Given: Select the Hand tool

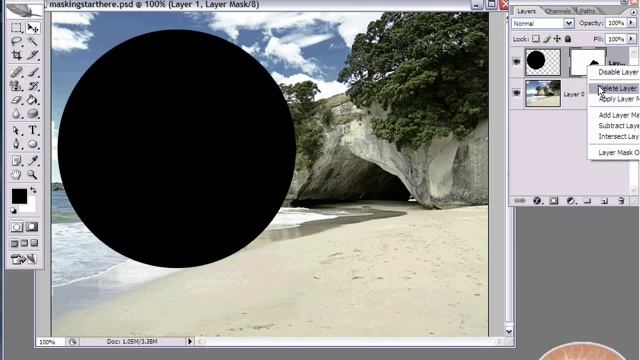Looking at the screenshot, I should [16, 175].
